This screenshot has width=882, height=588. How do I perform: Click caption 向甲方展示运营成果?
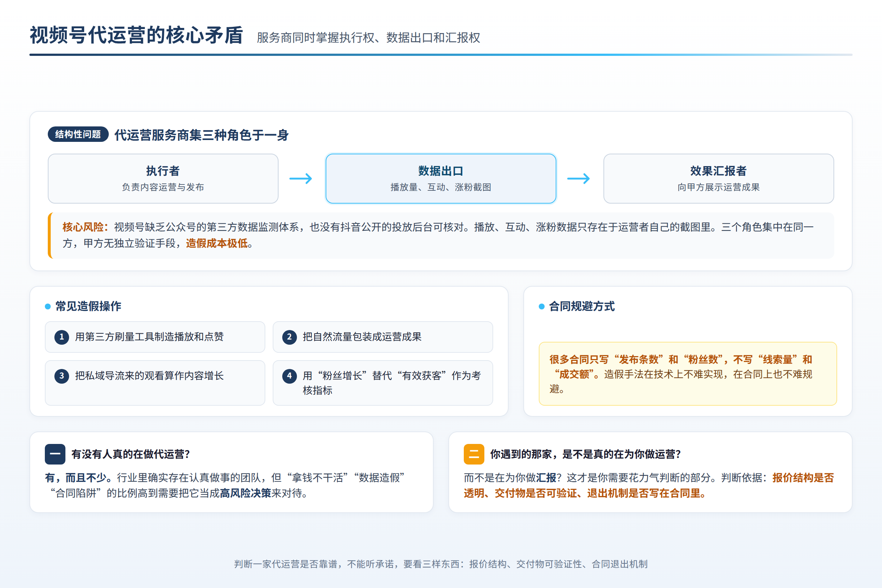click(718, 187)
